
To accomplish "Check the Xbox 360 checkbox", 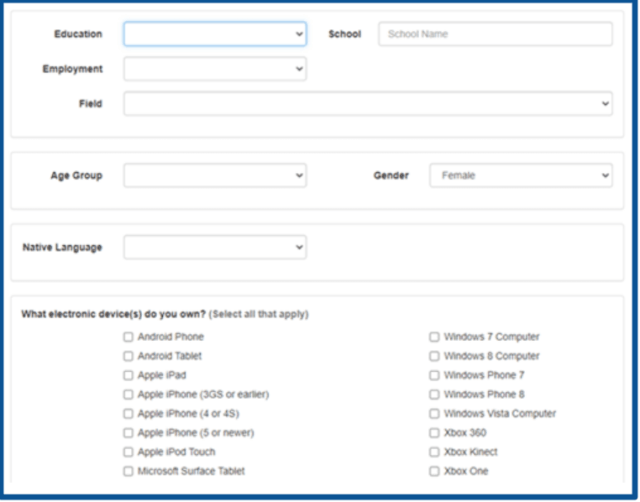I will (x=434, y=433).
